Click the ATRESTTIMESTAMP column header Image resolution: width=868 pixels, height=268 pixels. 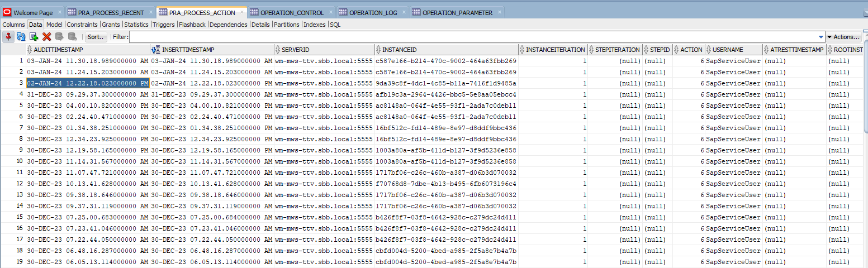pyautogui.click(x=794, y=50)
